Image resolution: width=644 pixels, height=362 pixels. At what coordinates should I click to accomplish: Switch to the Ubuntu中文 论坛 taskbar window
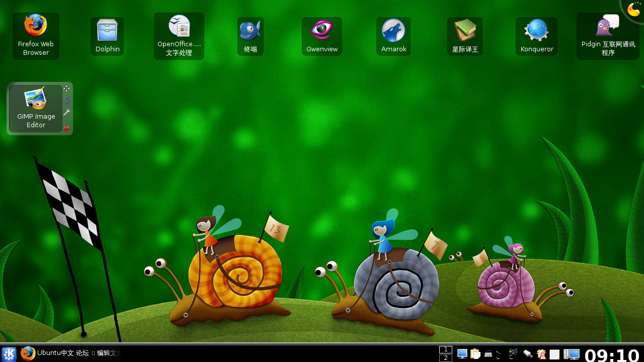pos(70,353)
